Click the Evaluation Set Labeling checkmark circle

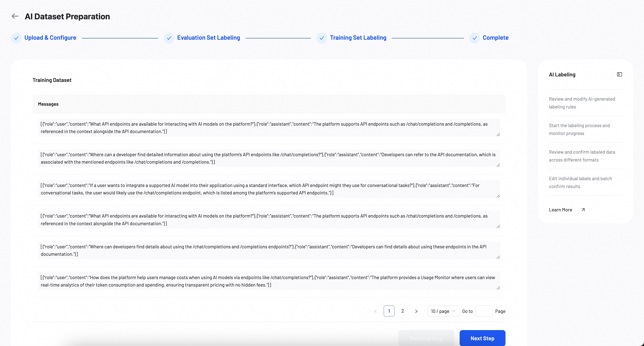[x=169, y=38]
